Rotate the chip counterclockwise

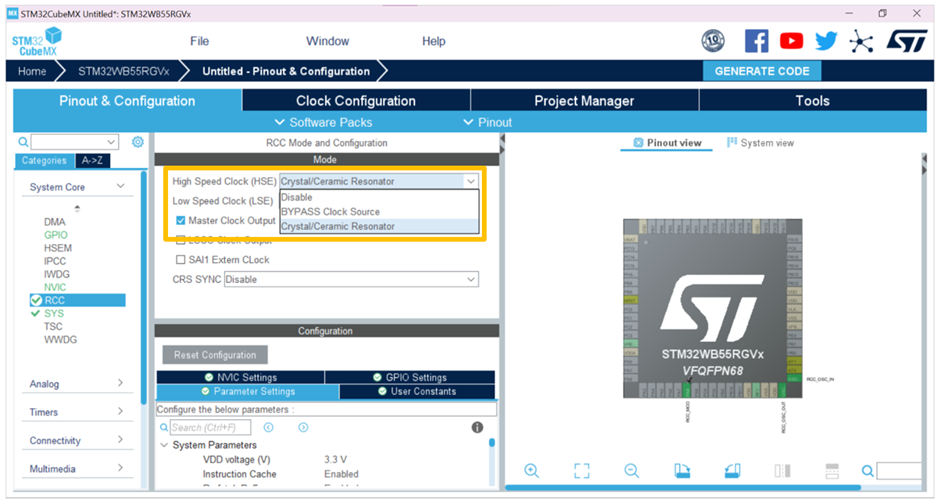[x=732, y=470]
